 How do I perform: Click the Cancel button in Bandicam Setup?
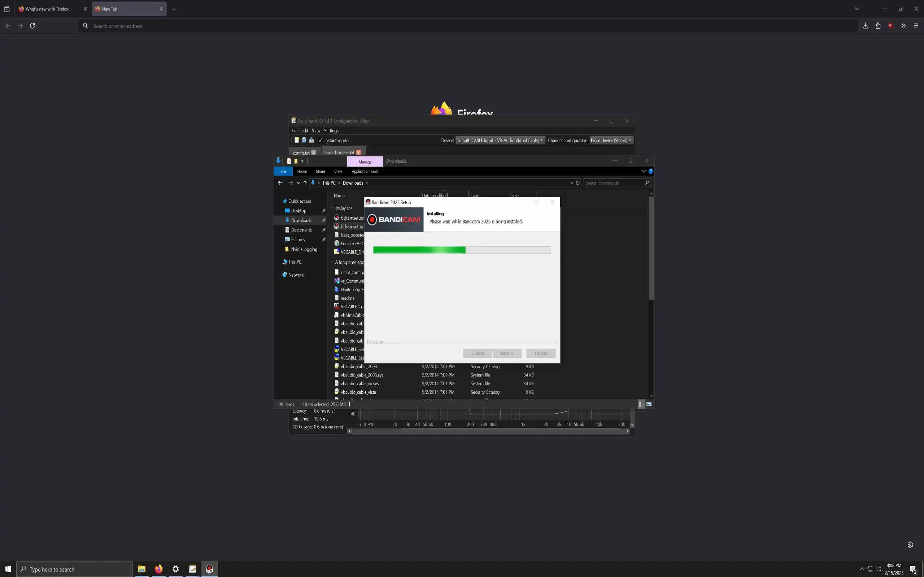tap(541, 353)
